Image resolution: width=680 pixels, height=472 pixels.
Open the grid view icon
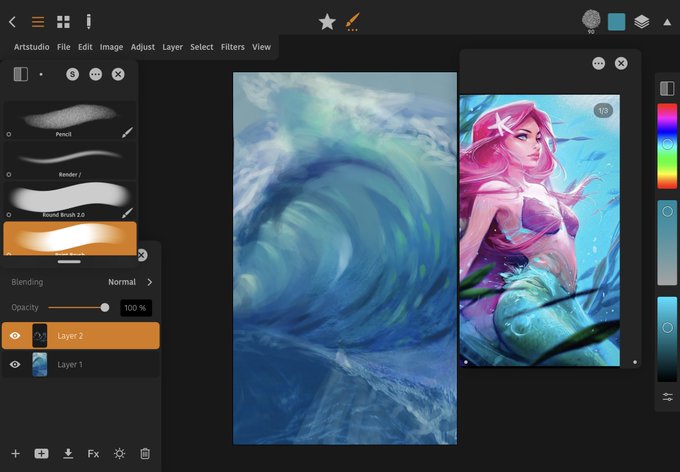click(x=63, y=22)
